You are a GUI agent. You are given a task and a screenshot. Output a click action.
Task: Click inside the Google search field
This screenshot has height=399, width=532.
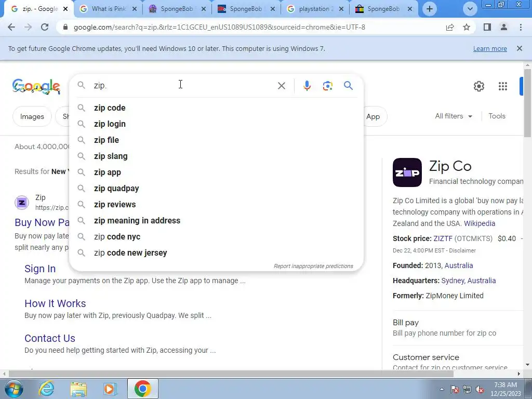click(183, 86)
